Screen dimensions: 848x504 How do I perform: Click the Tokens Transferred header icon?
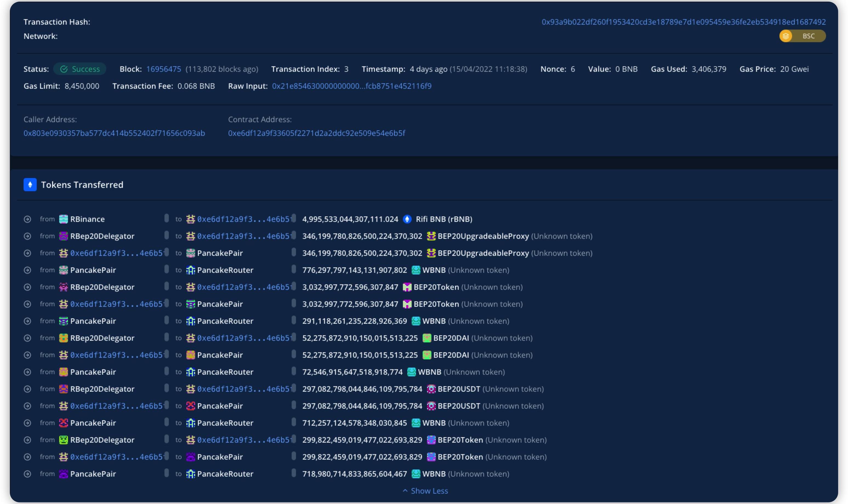point(30,185)
